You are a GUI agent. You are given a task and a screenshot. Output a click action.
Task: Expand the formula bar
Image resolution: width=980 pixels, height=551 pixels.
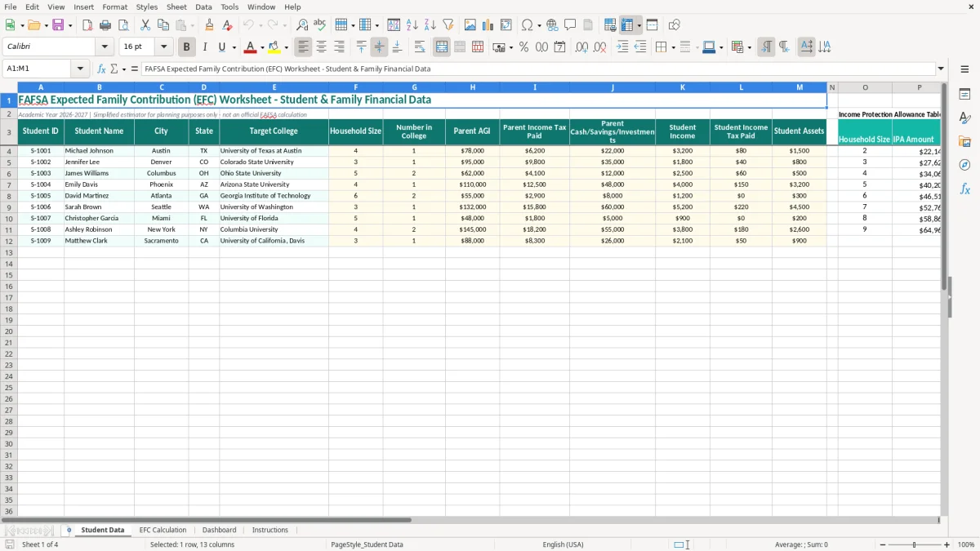coord(941,69)
